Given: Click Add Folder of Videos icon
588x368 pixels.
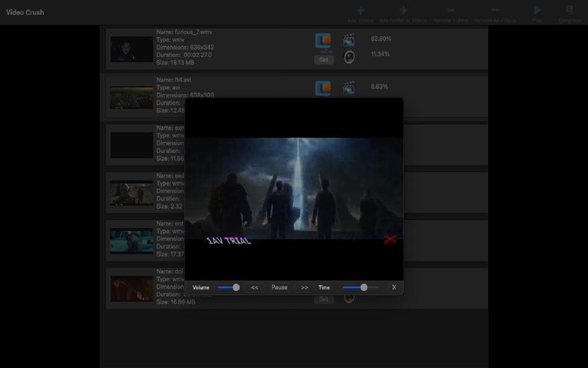Looking at the screenshot, I should click(x=403, y=10).
